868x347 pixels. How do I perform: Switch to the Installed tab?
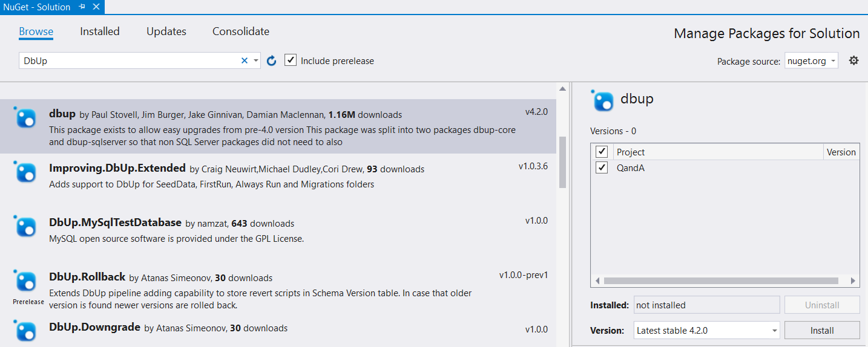[100, 31]
